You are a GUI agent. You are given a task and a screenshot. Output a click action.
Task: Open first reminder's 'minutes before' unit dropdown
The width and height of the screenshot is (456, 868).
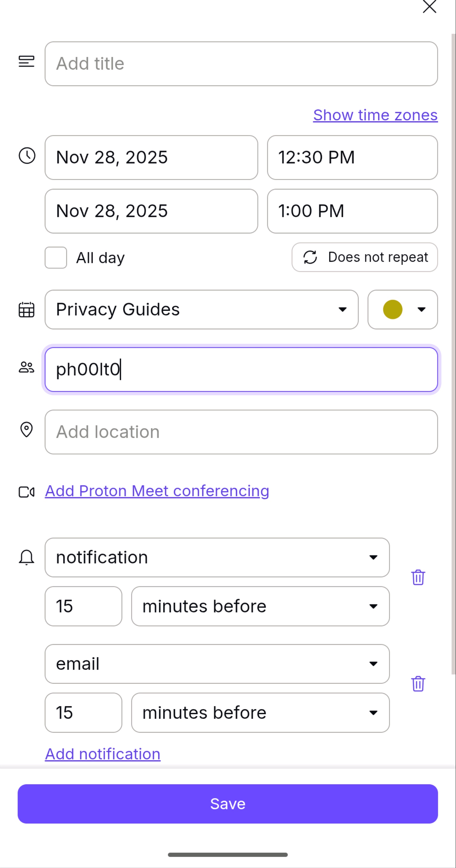(x=260, y=606)
